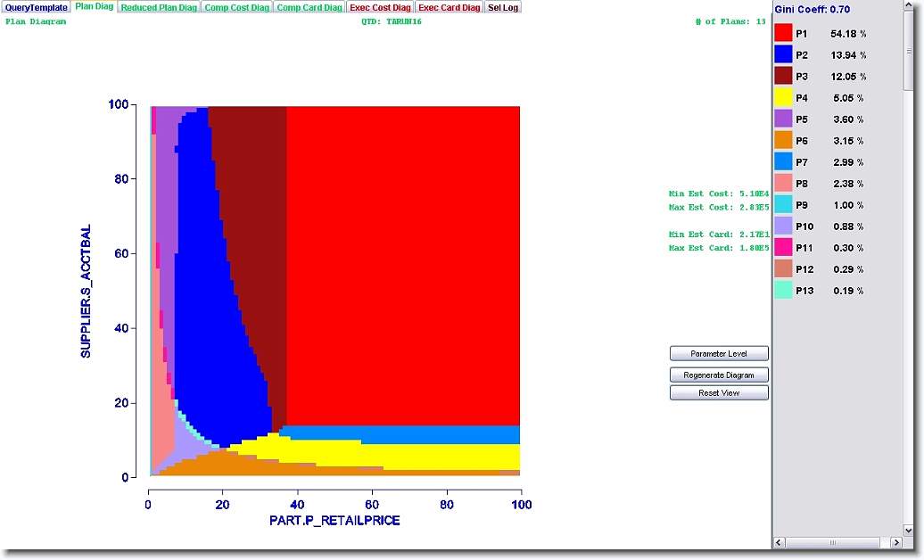924x560 pixels.
Task: Open the QueryTemplate tab
Action: 36,7
